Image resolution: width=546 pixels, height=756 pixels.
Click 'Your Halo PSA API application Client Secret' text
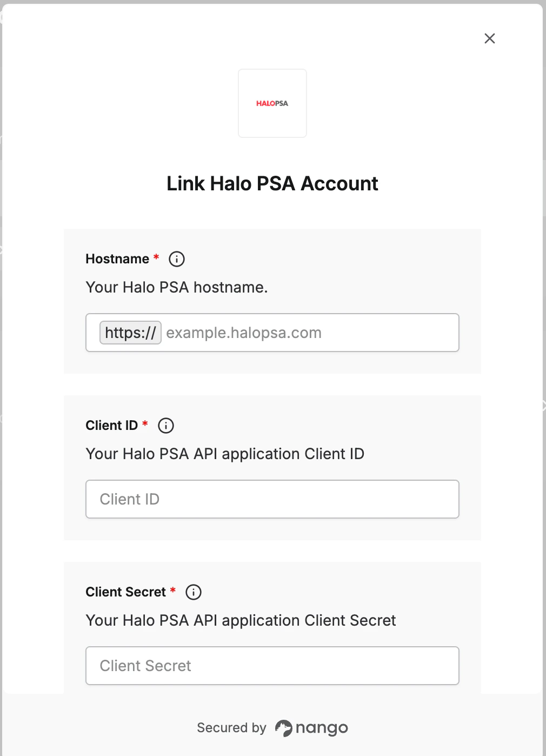point(241,620)
